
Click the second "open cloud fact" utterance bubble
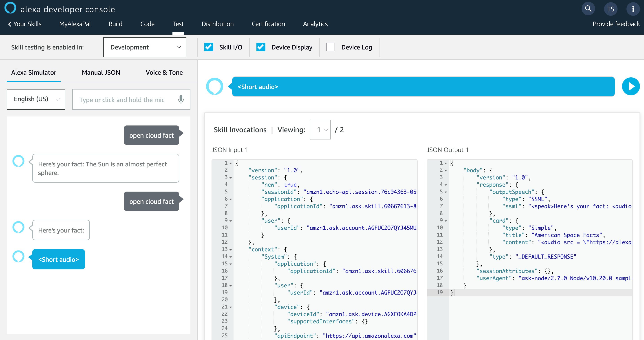click(152, 201)
